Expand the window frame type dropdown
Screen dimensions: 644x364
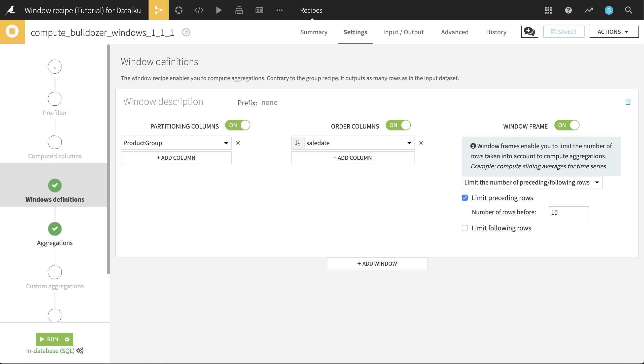tap(531, 182)
